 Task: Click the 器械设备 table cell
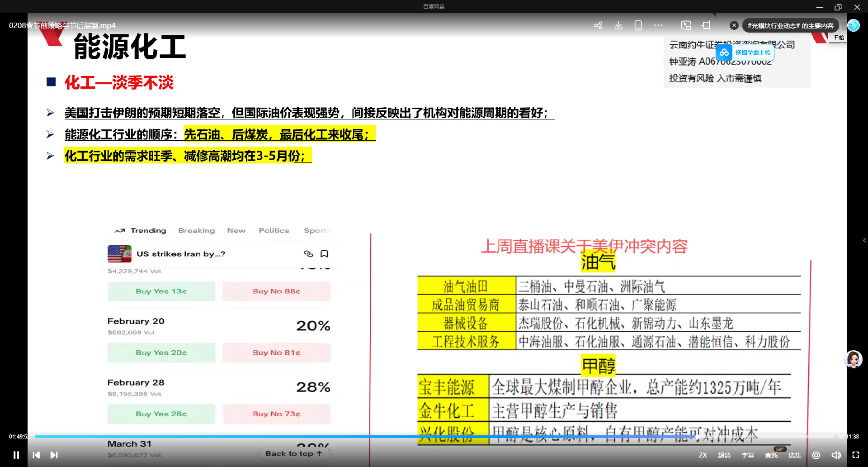466,323
